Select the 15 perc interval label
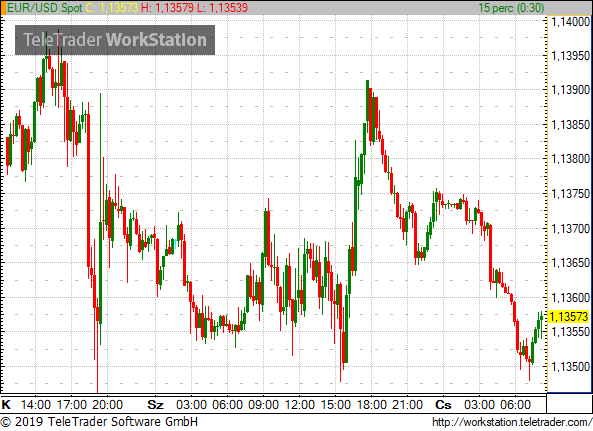The height and width of the screenshot is (431, 593). pos(511,8)
